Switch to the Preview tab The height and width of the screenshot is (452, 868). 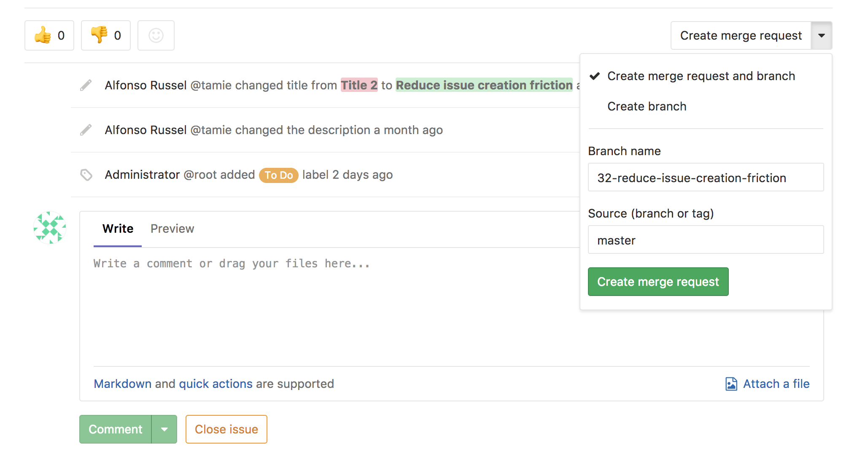(172, 229)
